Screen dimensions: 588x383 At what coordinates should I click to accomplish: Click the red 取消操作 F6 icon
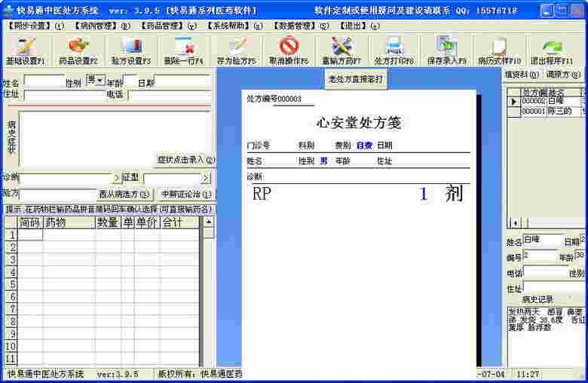tap(289, 51)
